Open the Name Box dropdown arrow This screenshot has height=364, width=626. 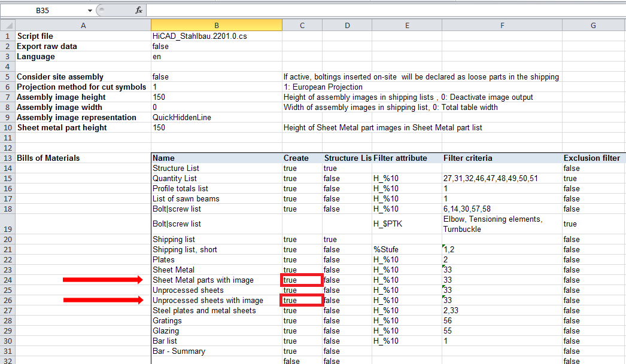90,10
